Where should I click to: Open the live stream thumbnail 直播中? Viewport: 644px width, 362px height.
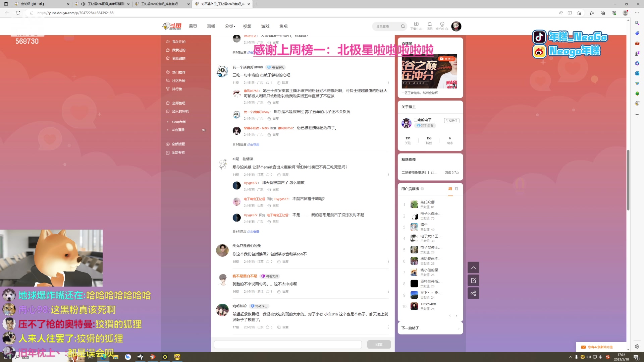(x=429, y=71)
